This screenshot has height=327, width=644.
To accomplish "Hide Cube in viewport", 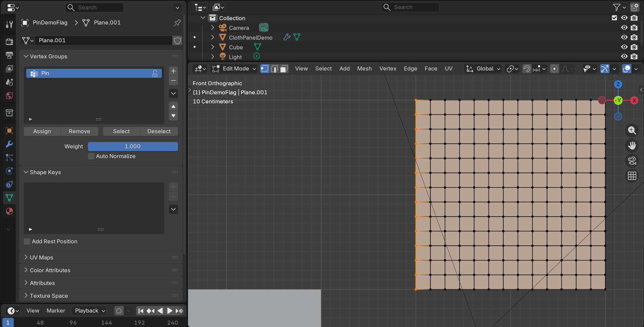I will (x=624, y=47).
